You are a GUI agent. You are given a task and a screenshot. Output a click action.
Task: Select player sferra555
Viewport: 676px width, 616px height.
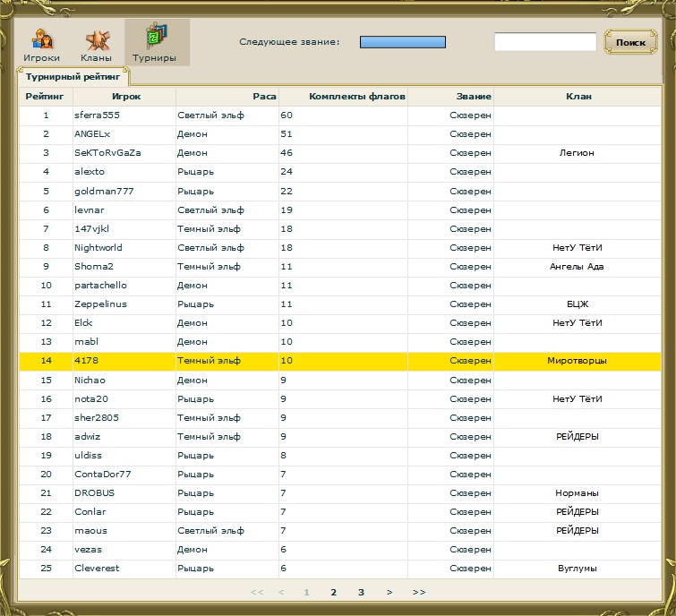(x=97, y=115)
